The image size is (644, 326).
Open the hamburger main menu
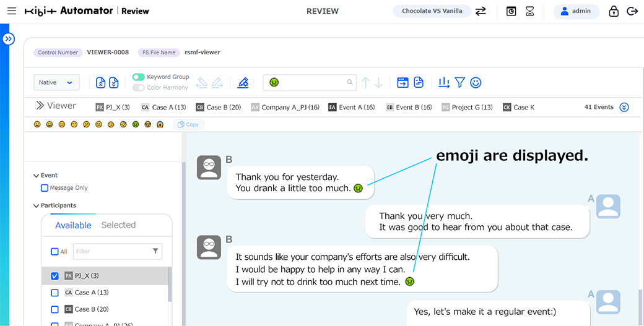click(12, 11)
